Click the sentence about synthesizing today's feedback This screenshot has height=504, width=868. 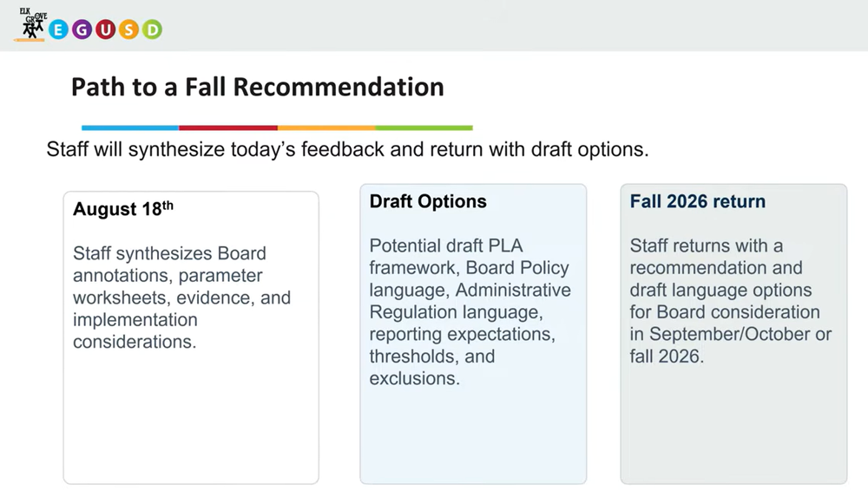347,149
